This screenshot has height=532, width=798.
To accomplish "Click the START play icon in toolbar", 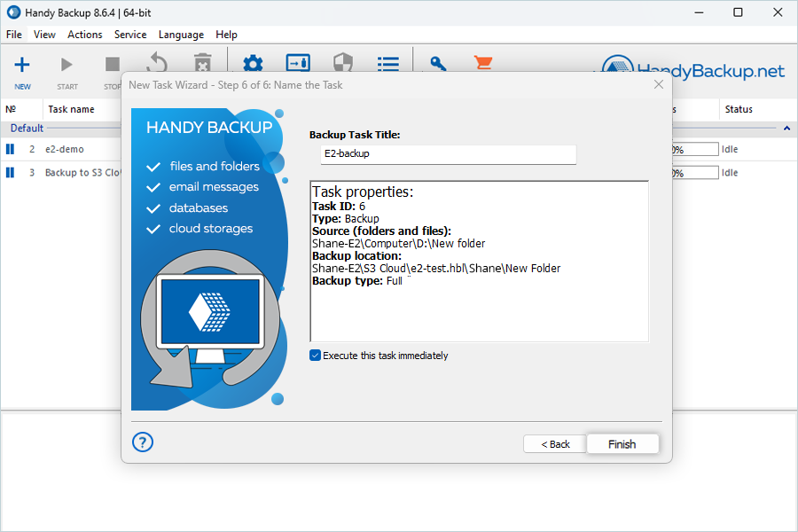I will pyautogui.click(x=66, y=65).
